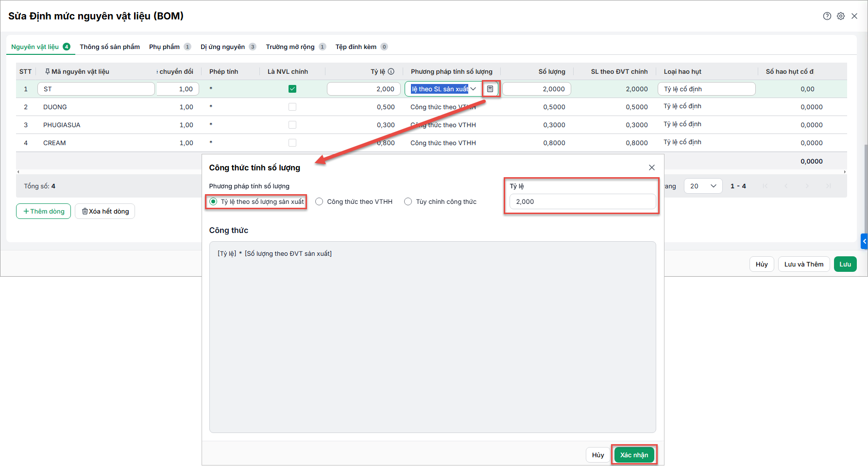
Task: Go to previous page arrow
Action: (x=786, y=186)
